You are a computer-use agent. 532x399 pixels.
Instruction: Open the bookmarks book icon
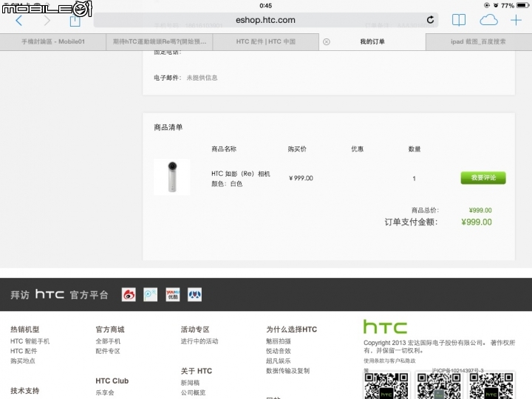tap(459, 20)
